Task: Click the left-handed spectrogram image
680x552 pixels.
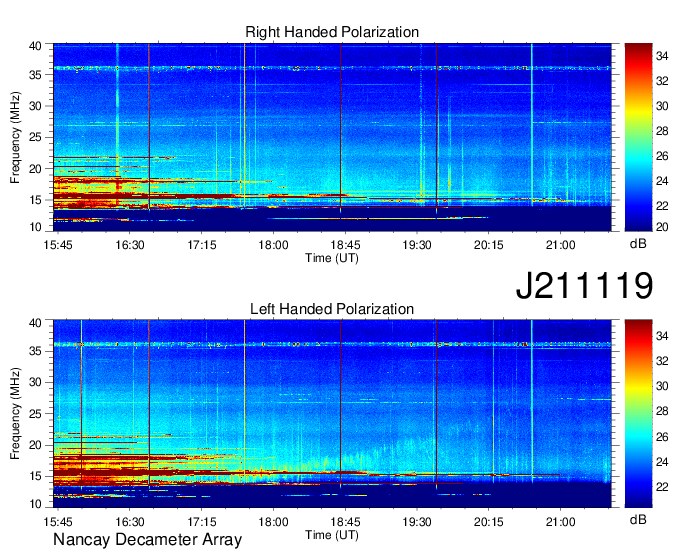Action: point(332,414)
